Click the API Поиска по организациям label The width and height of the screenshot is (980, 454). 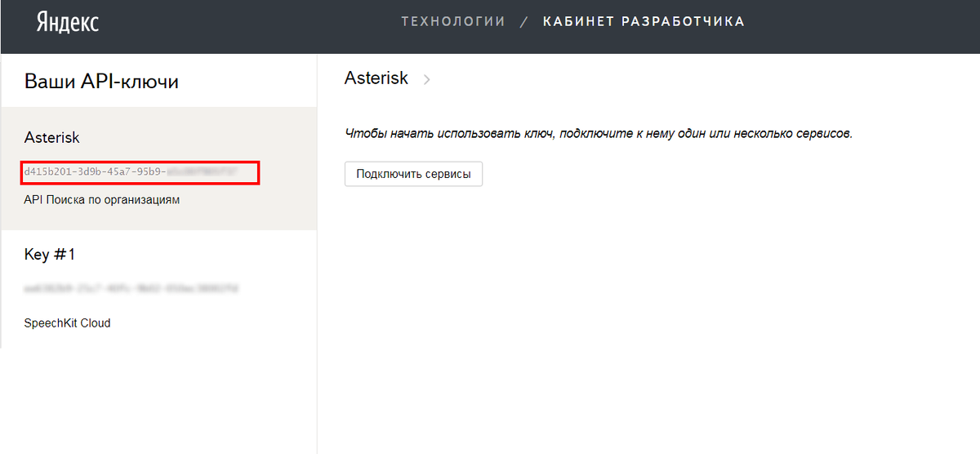[102, 200]
